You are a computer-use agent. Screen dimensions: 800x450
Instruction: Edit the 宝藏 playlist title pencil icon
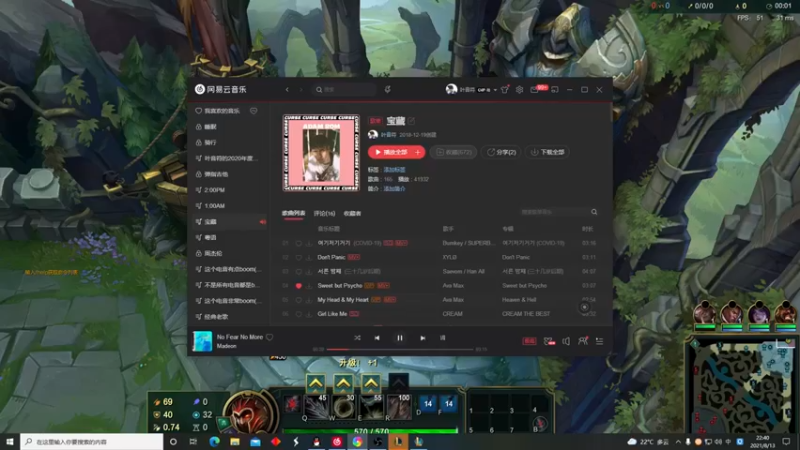click(x=411, y=121)
